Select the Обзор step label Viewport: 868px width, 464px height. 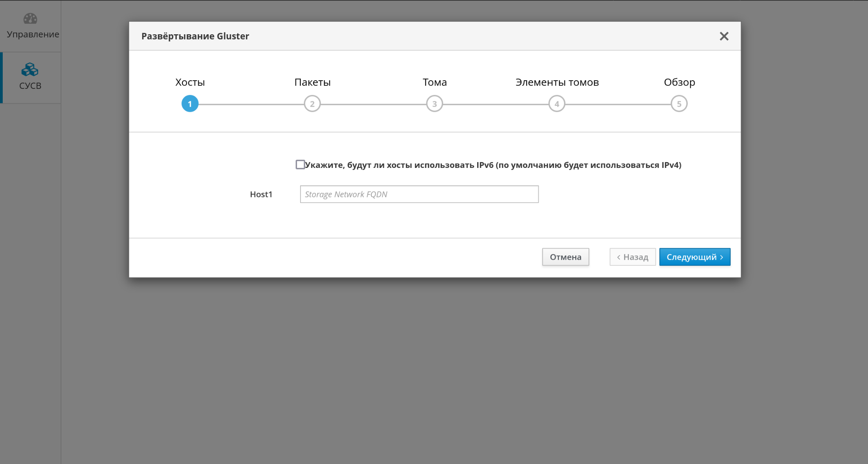pos(679,82)
